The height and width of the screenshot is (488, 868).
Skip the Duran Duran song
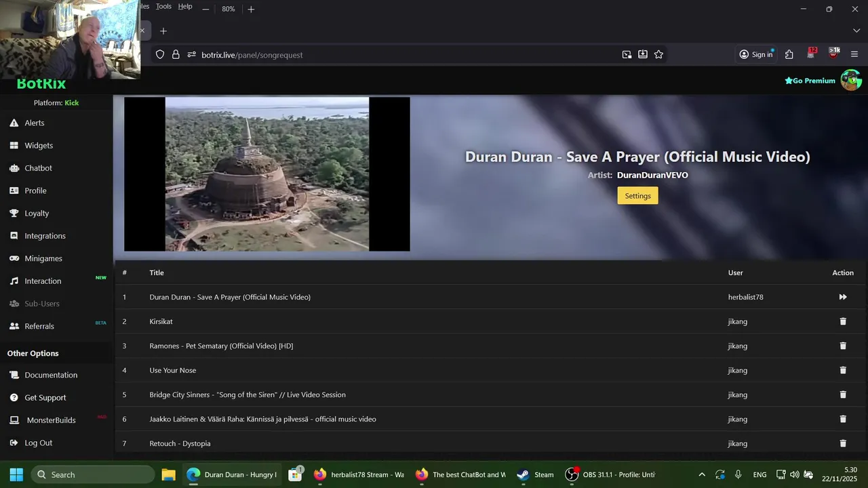pos(843,297)
